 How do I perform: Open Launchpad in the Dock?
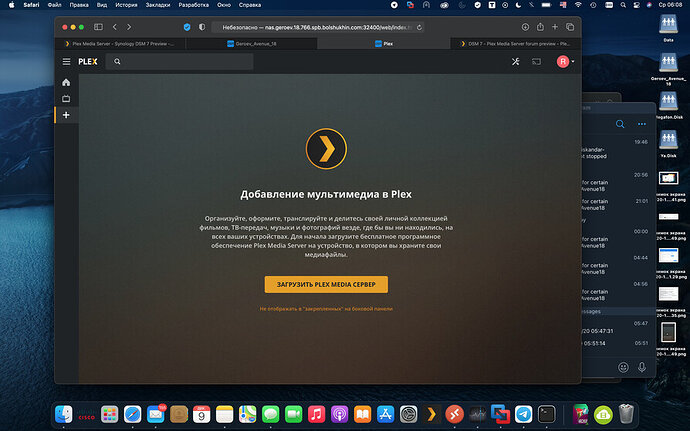[110, 414]
